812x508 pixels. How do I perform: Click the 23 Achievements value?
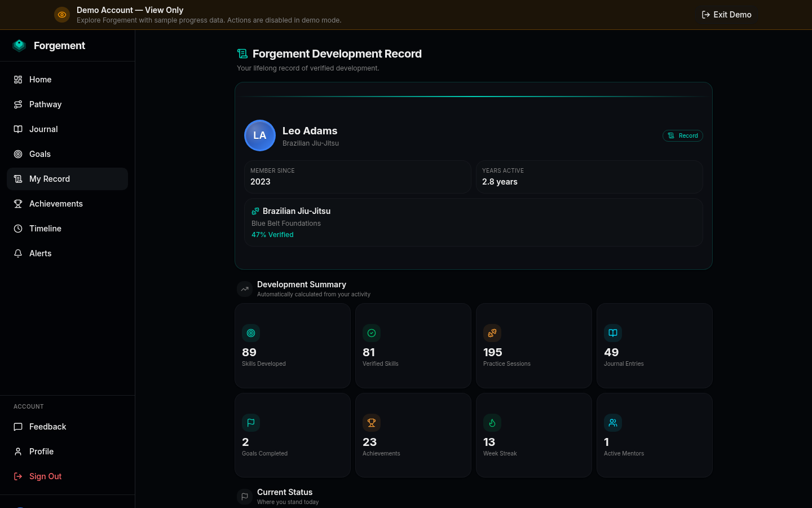pyautogui.click(x=370, y=442)
